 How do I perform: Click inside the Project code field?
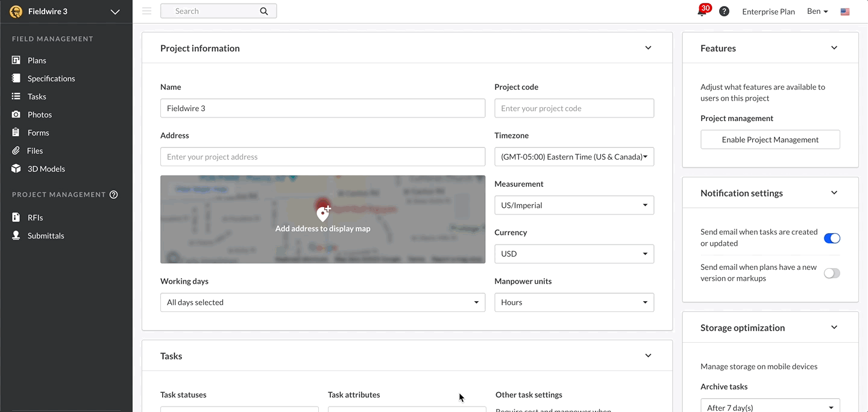[574, 108]
